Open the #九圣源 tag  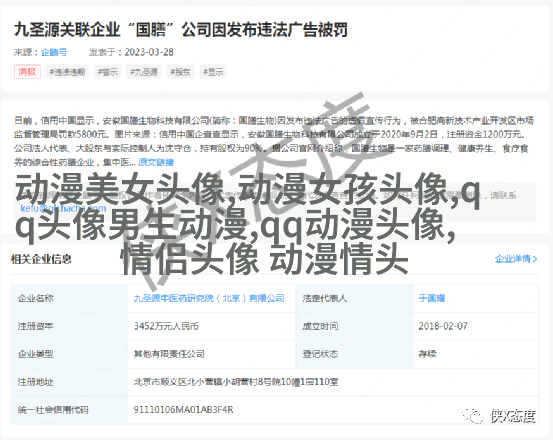[144, 72]
